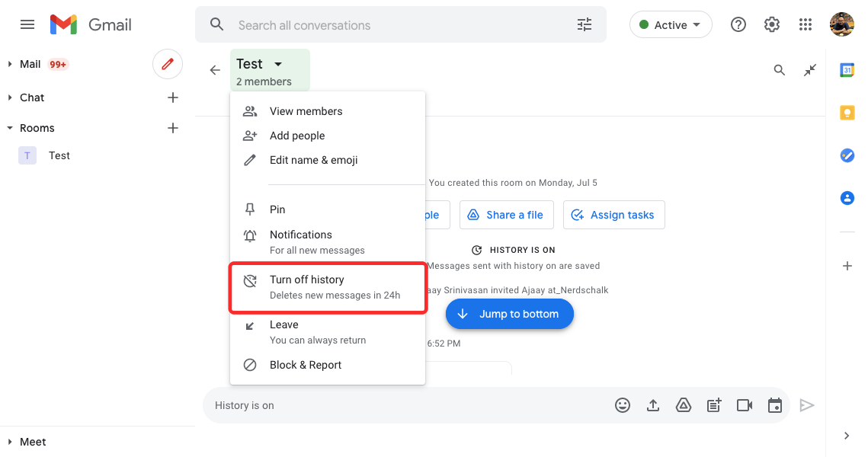
Task: Select View members from the menu
Action: click(306, 111)
